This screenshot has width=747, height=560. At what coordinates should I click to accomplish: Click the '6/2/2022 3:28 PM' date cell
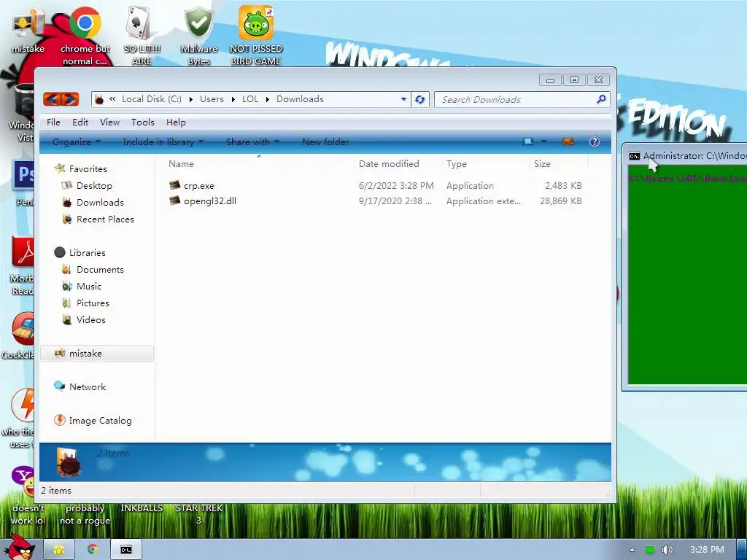click(396, 185)
